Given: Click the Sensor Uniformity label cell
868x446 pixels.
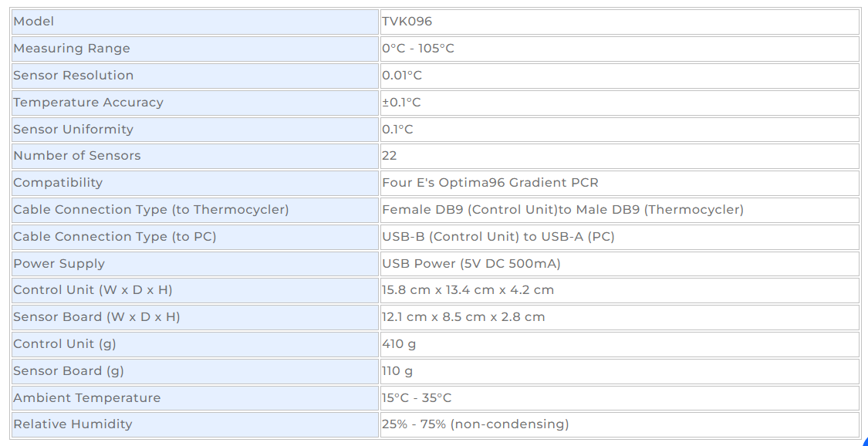Looking at the screenshot, I should [x=195, y=130].
